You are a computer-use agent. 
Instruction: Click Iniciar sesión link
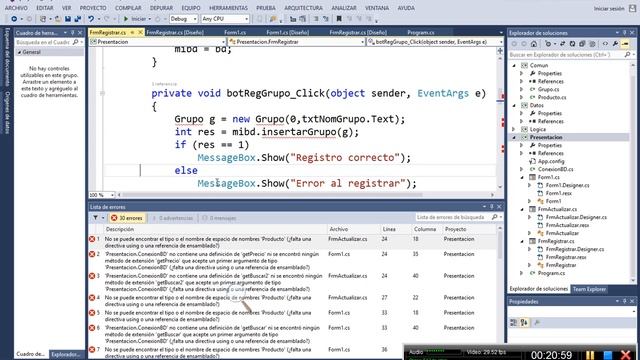609,9
